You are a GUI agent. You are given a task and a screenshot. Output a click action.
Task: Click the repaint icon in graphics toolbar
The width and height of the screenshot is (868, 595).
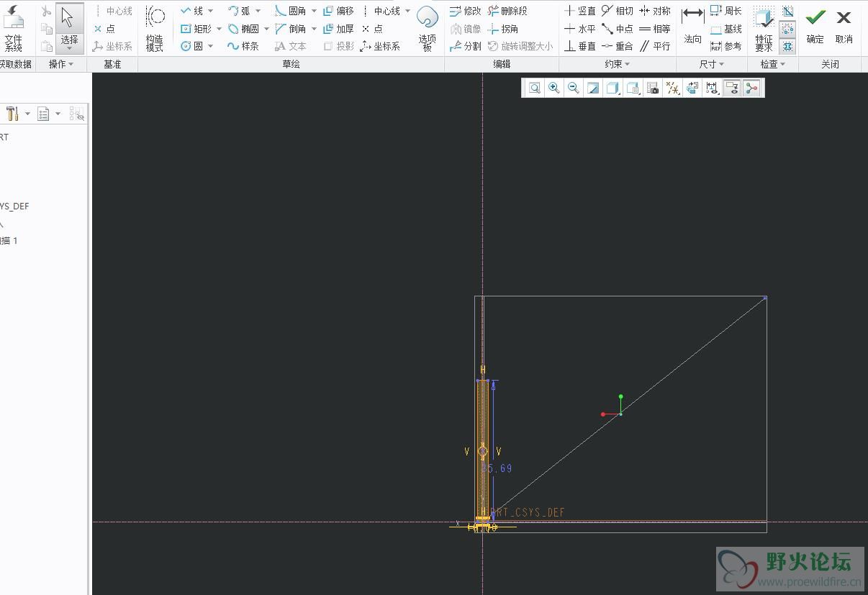tap(593, 88)
